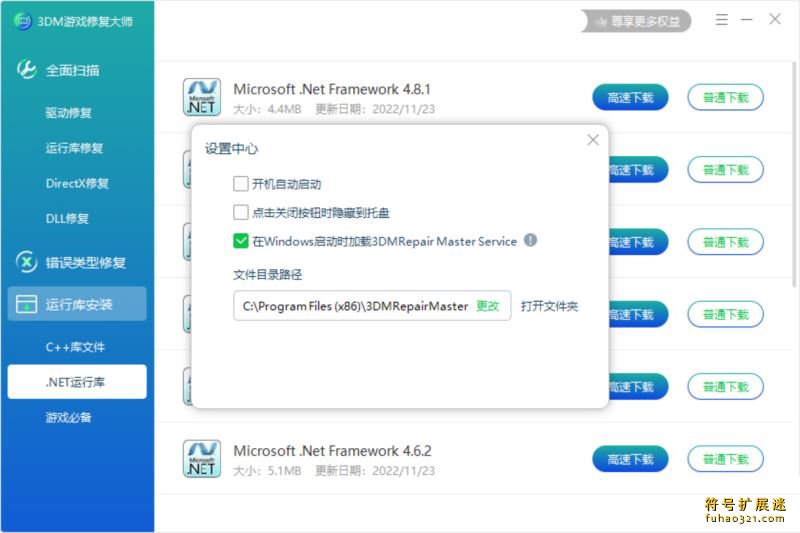Click 高速下载 for .Net Framework 4.8.1
Screen dimensions: 800x533
631,97
